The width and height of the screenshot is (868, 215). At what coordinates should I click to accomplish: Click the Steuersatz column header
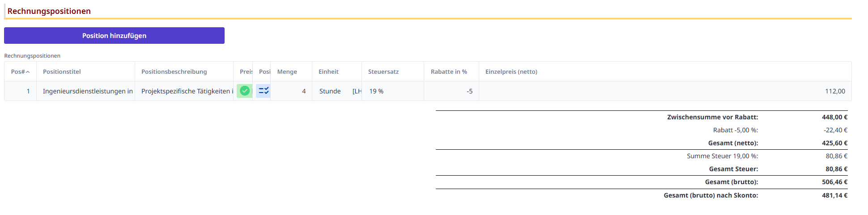pyautogui.click(x=383, y=72)
